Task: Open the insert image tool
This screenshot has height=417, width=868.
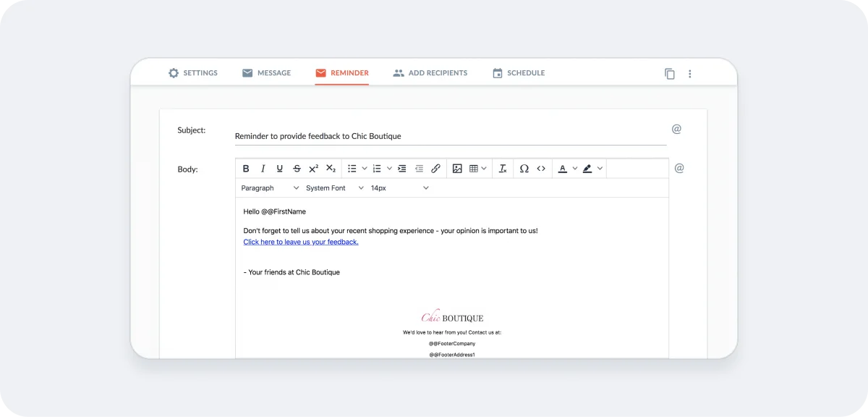Action: pyautogui.click(x=457, y=168)
